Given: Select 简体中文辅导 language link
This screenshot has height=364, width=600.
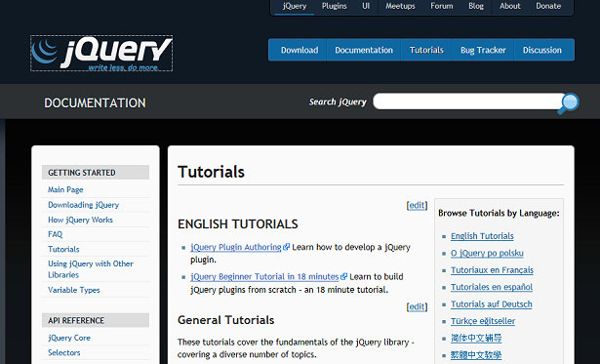Looking at the screenshot, I should coord(476,338).
